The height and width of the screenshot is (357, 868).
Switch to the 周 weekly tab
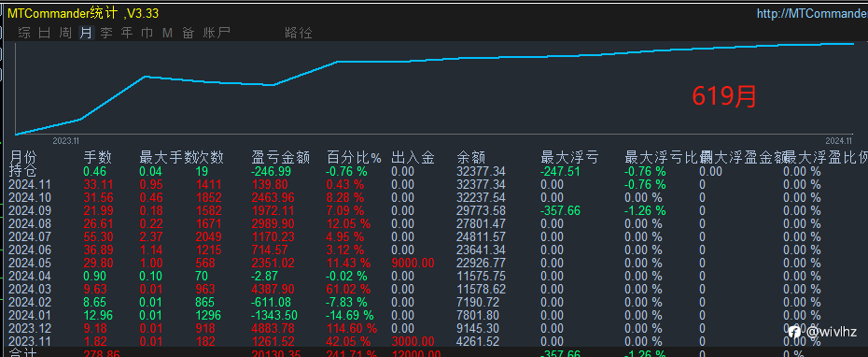(65, 33)
